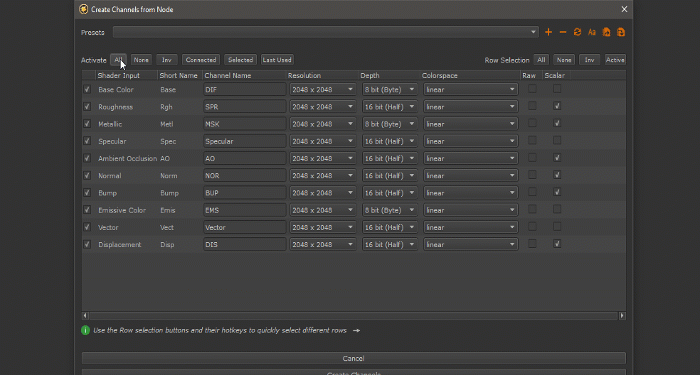The height and width of the screenshot is (375, 700).
Task: Click the orange Aa rename icon
Action: tap(592, 32)
